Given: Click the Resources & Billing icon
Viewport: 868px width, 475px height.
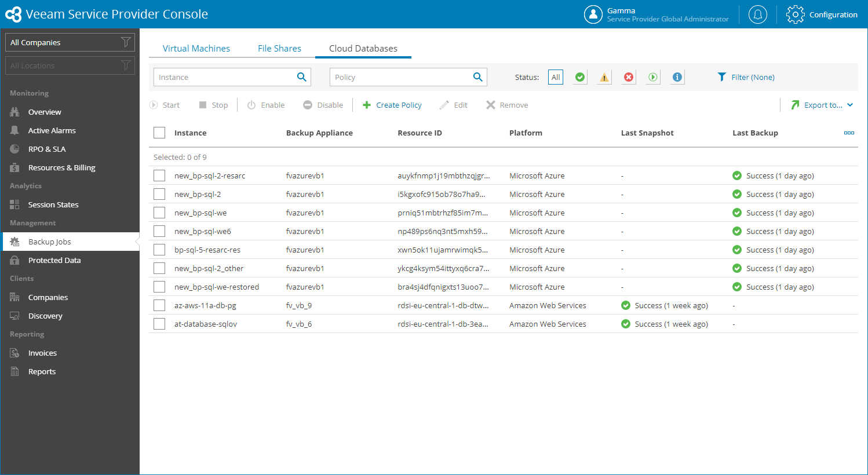Looking at the screenshot, I should (x=14, y=167).
